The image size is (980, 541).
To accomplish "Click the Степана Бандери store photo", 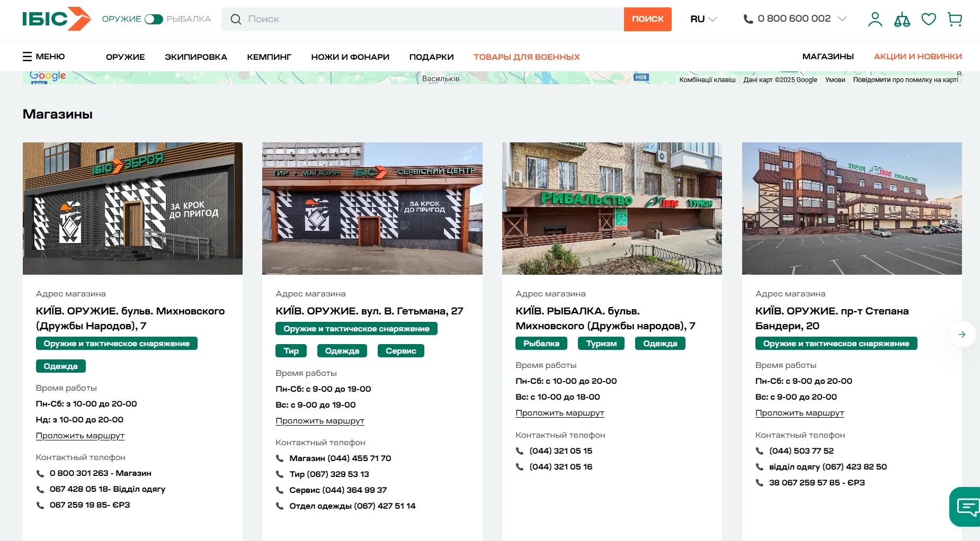I will 851,208.
